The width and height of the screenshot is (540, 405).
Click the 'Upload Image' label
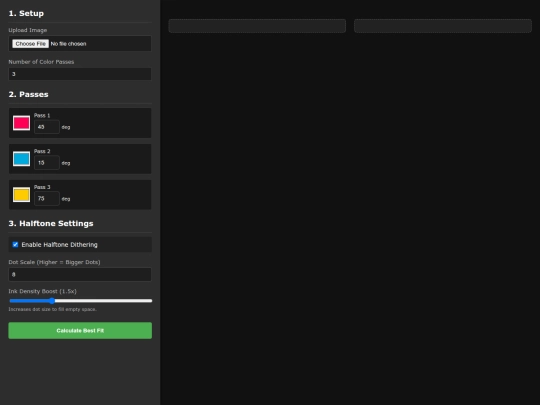coord(28,30)
